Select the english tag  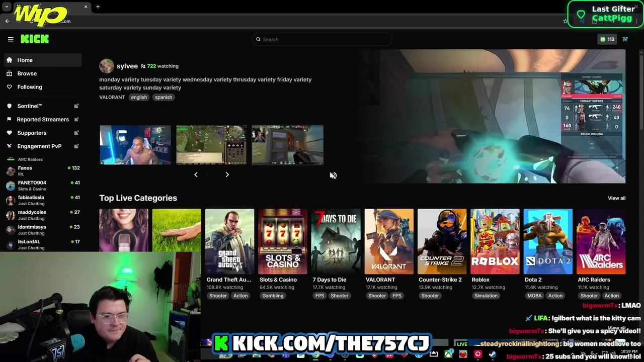tap(139, 97)
